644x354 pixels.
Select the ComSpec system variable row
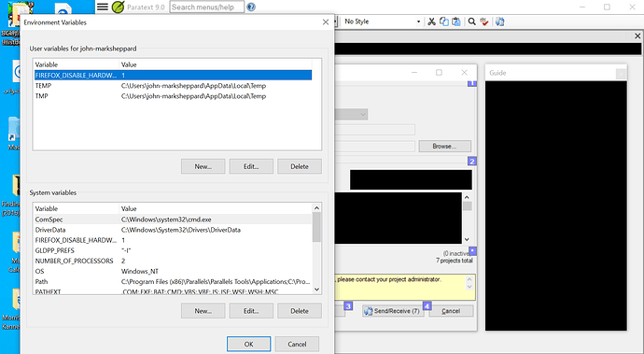[x=173, y=219]
